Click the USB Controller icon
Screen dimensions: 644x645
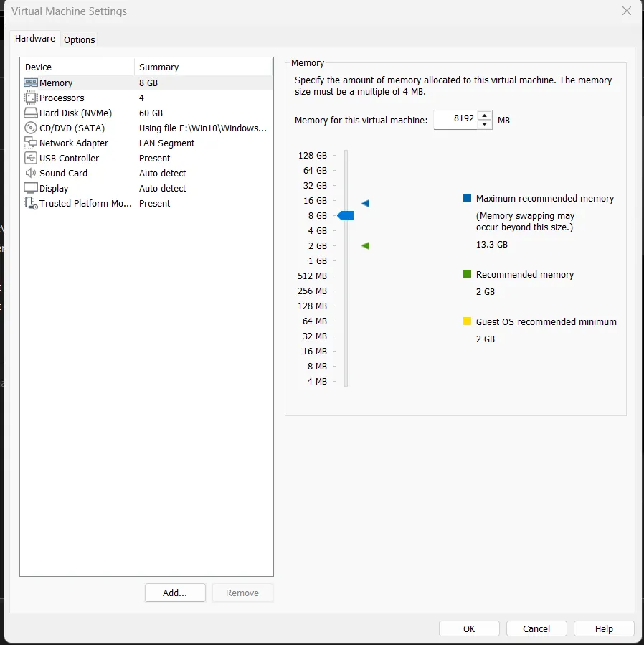point(30,158)
